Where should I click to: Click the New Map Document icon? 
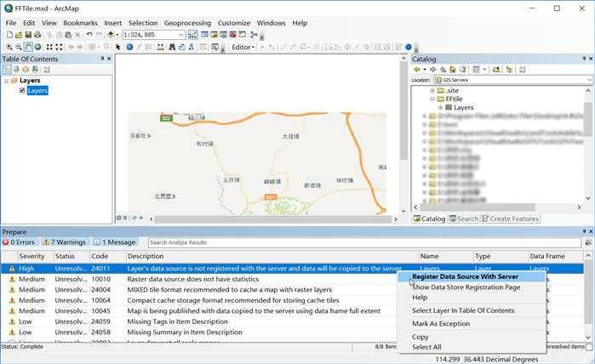point(9,35)
